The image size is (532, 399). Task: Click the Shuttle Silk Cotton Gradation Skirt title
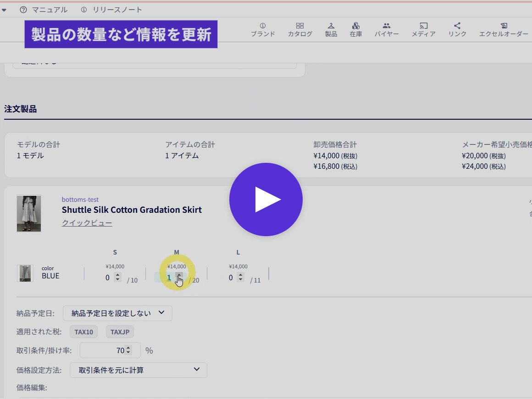(x=132, y=210)
